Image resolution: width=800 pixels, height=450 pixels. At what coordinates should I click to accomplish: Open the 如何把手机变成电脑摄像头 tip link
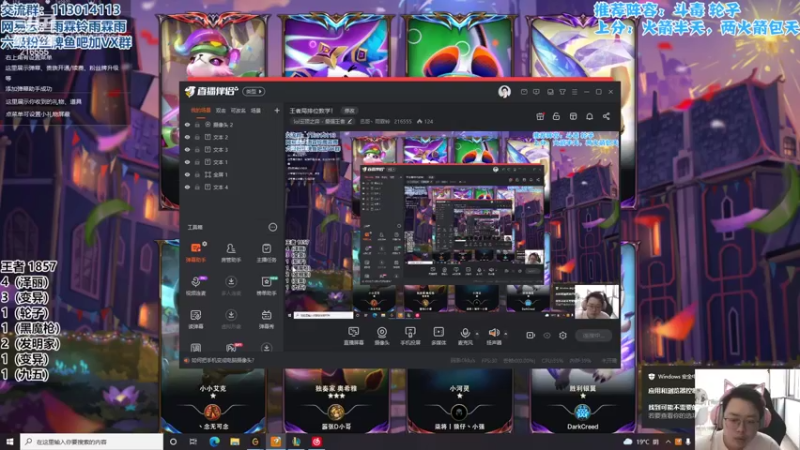coord(222,360)
